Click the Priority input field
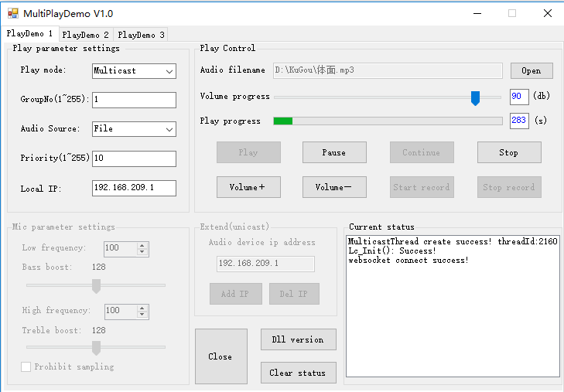564x392 pixels. [x=134, y=158]
